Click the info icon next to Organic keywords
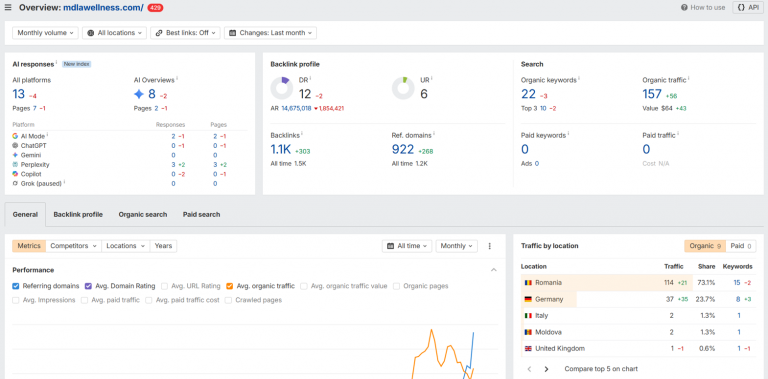 (x=579, y=78)
